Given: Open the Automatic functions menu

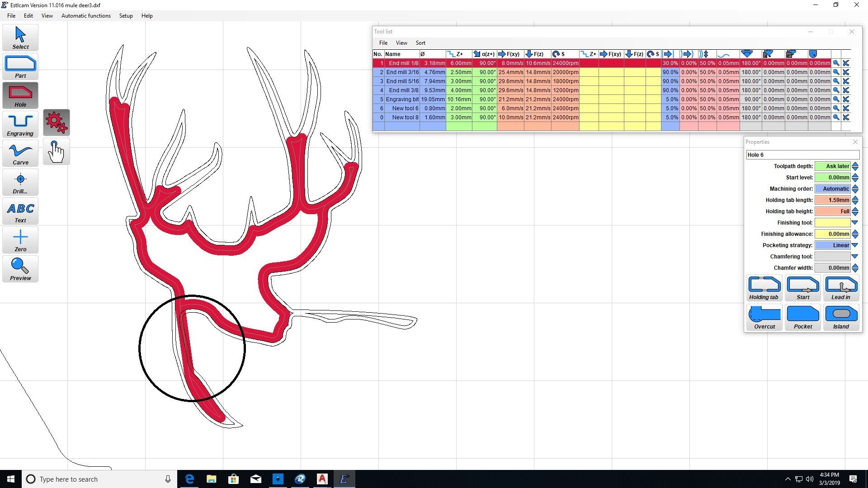Looking at the screenshot, I should coord(86,16).
